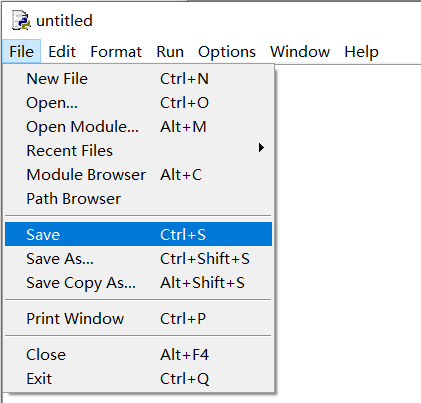Select the Open... menu entry
The width and height of the screenshot is (421, 403).
(x=138, y=103)
